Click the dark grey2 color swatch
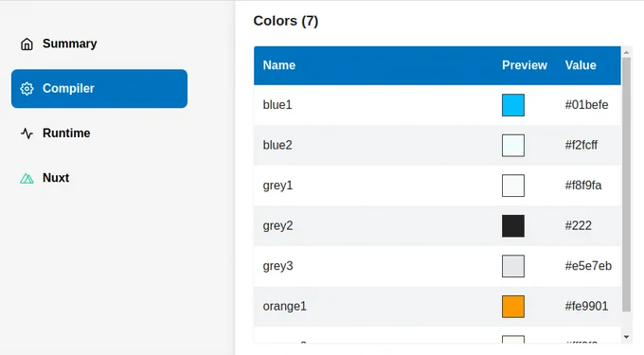This screenshot has width=644, height=355. [513, 225]
